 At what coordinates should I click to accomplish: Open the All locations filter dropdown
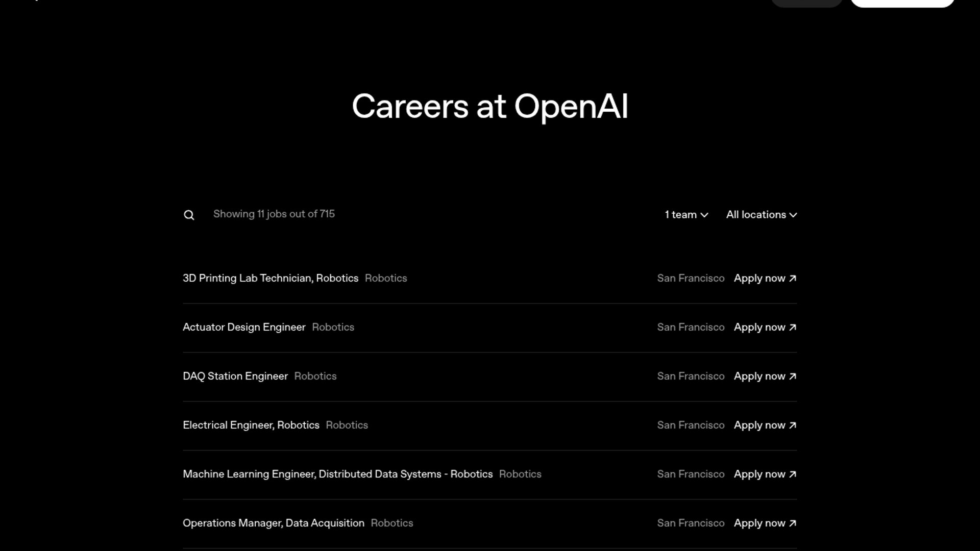(762, 215)
